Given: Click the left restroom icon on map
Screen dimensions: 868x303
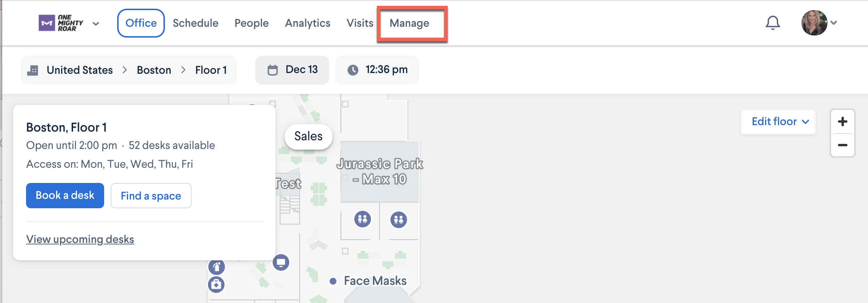Looking at the screenshot, I should click(x=362, y=219).
